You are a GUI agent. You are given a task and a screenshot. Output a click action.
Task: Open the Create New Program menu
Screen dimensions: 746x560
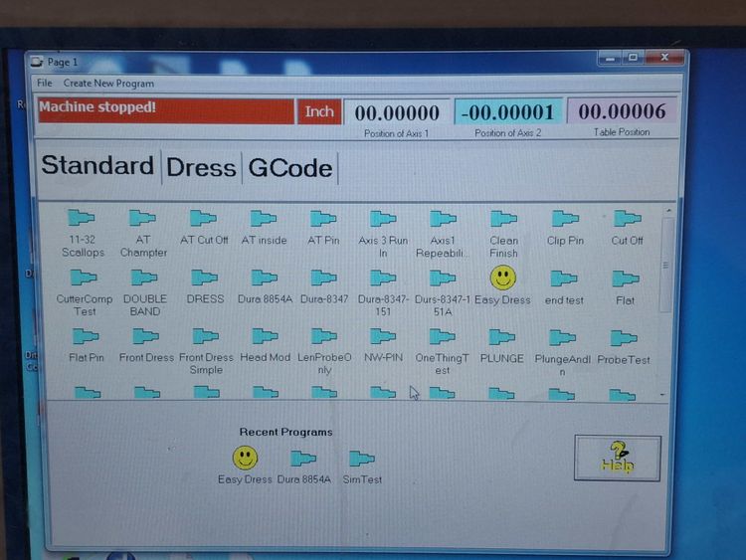click(x=108, y=84)
